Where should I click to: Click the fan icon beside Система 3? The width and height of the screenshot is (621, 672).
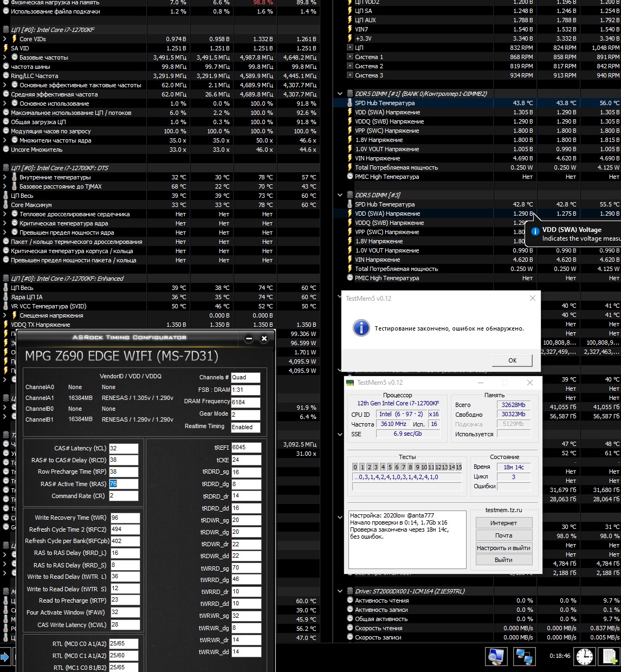(x=350, y=75)
